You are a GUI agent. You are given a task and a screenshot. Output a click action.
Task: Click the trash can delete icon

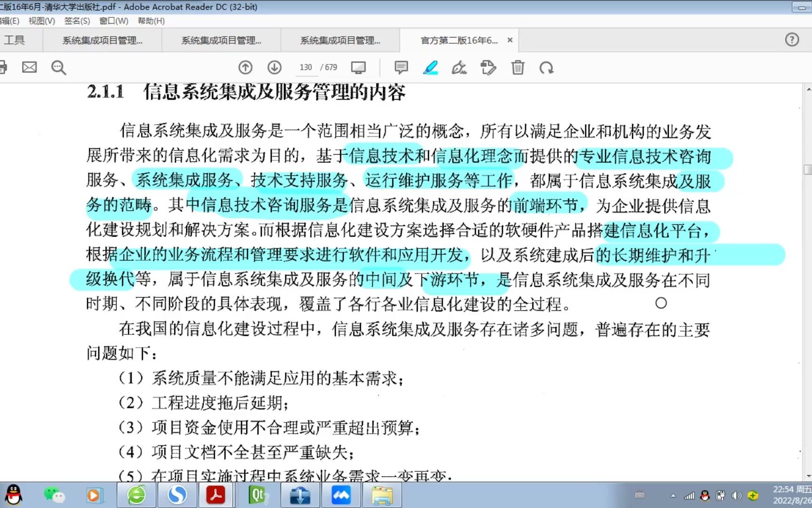click(x=517, y=68)
